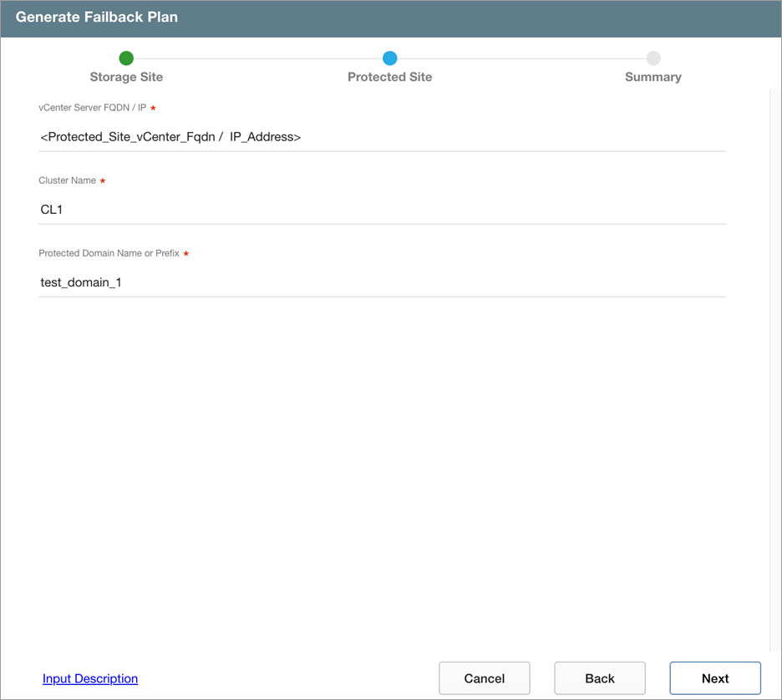Proceed with the Next button
The height and width of the screenshot is (700, 782).
tap(715, 678)
